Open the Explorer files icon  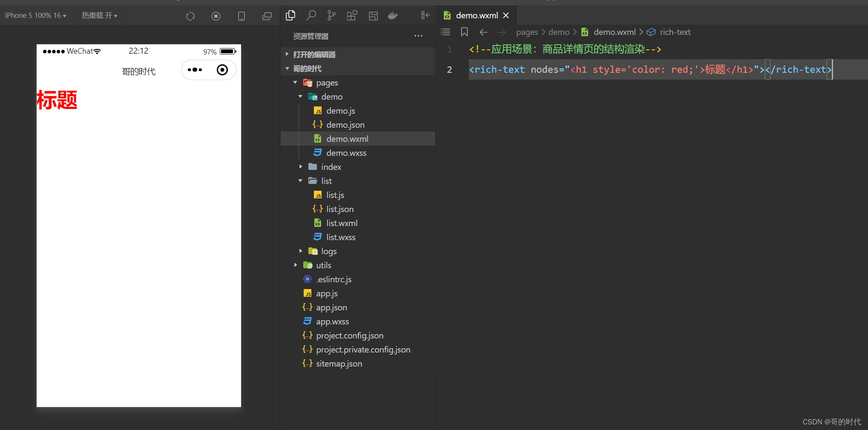pyautogui.click(x=290, y=16)
